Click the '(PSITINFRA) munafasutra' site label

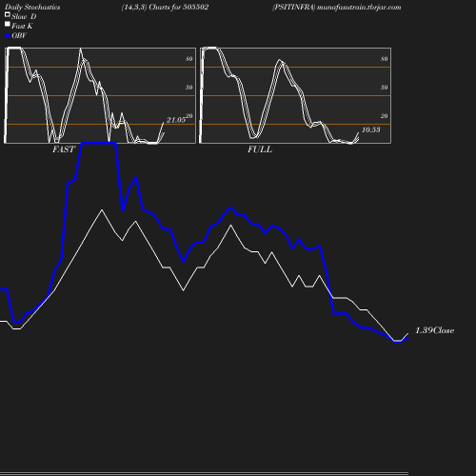pyautogui.click(x=337, y=8)
